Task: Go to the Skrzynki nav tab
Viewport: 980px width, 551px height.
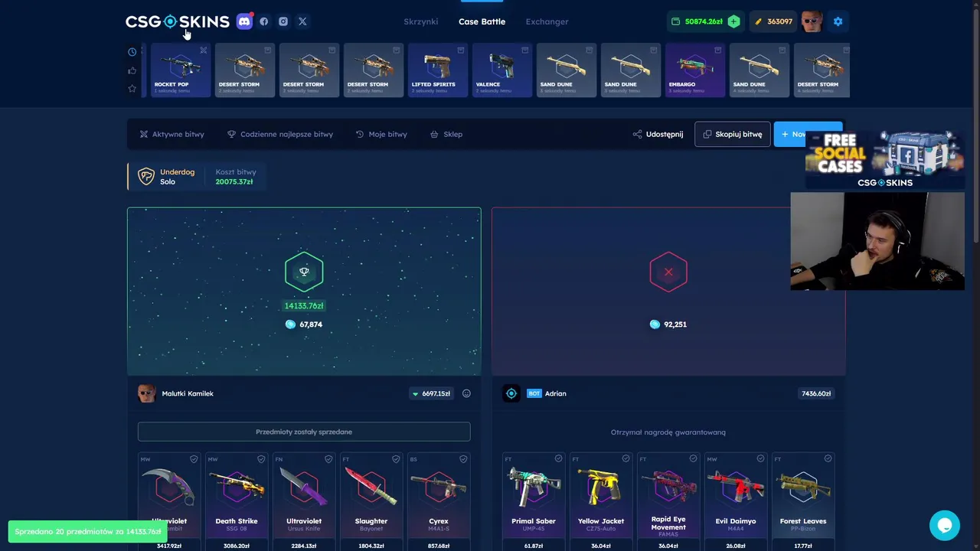Action: pos(421,21)
